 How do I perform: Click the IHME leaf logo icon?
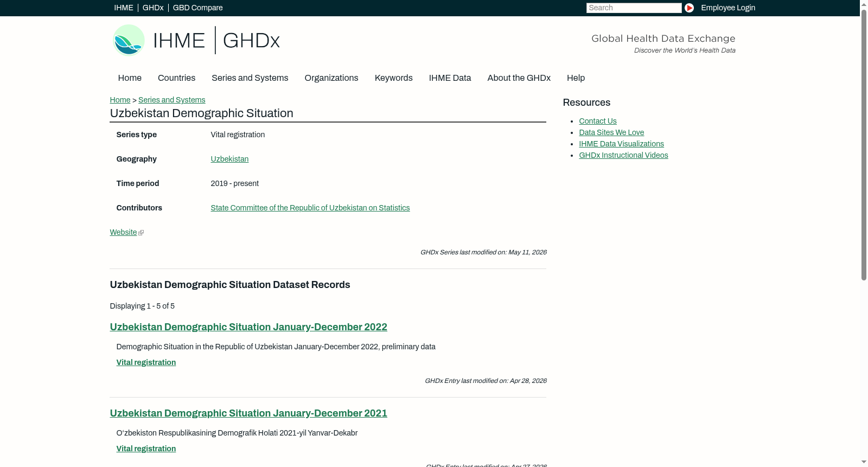click(129, 40)
